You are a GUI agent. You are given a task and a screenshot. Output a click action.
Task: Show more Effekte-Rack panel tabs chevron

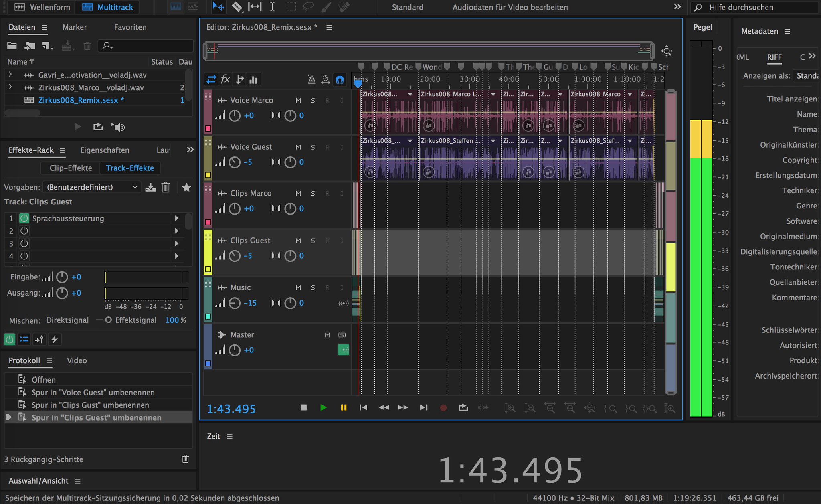pos(190,150)
